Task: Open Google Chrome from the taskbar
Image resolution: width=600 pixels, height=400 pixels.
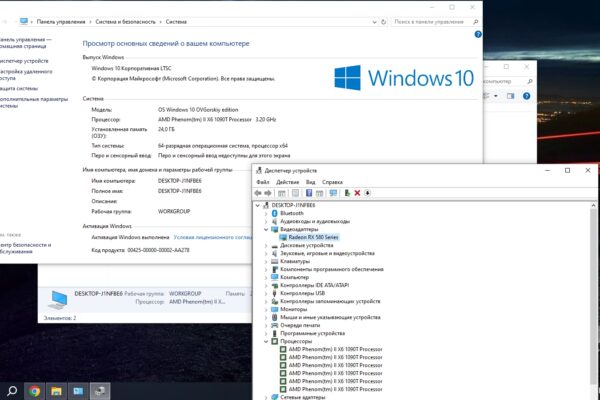Action: point(34,391)
